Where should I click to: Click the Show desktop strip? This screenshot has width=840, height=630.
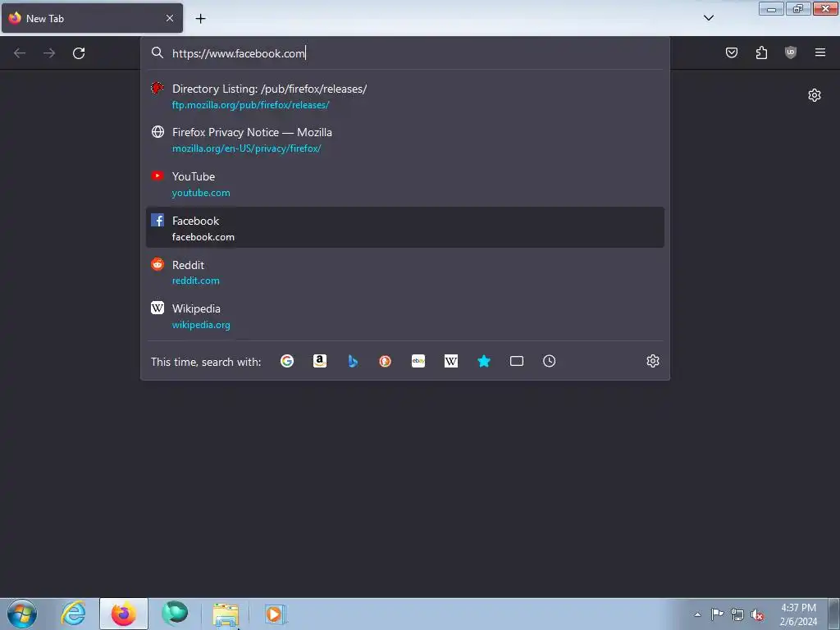point(834,614)
